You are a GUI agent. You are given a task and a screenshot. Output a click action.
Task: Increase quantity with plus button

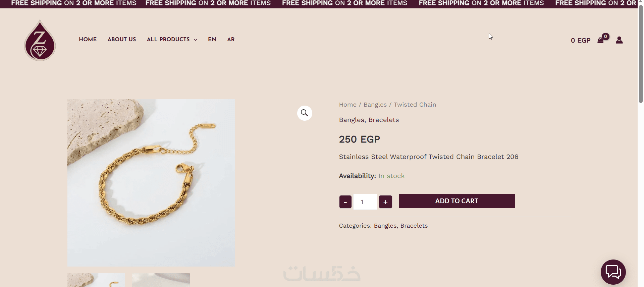(385, 202)
